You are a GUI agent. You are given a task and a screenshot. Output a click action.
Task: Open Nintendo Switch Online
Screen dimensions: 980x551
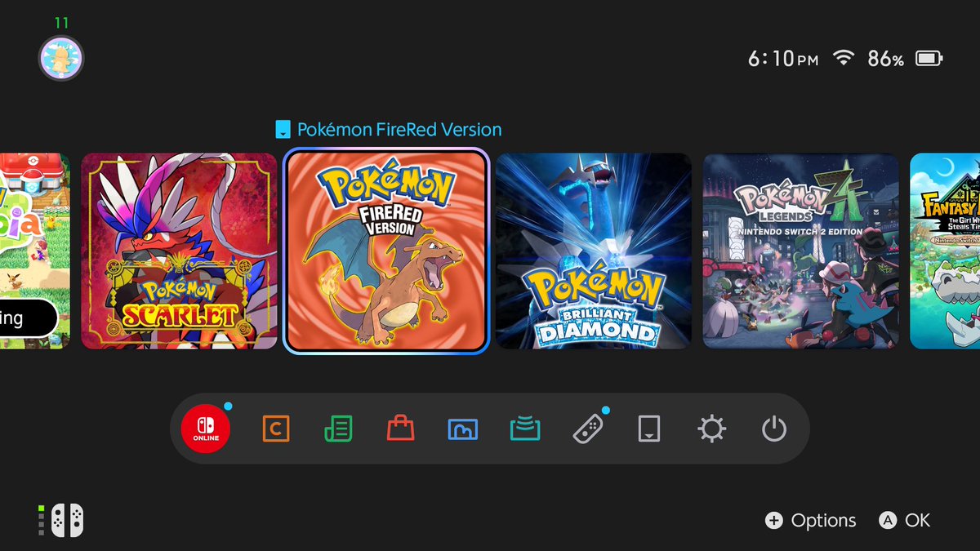point(206,429)
